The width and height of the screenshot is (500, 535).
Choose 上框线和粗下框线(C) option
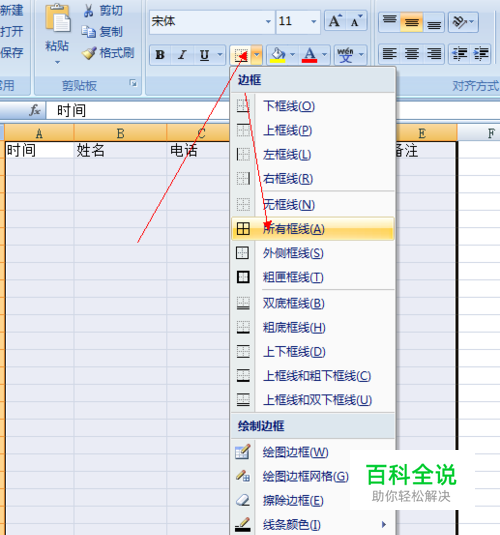313,376
